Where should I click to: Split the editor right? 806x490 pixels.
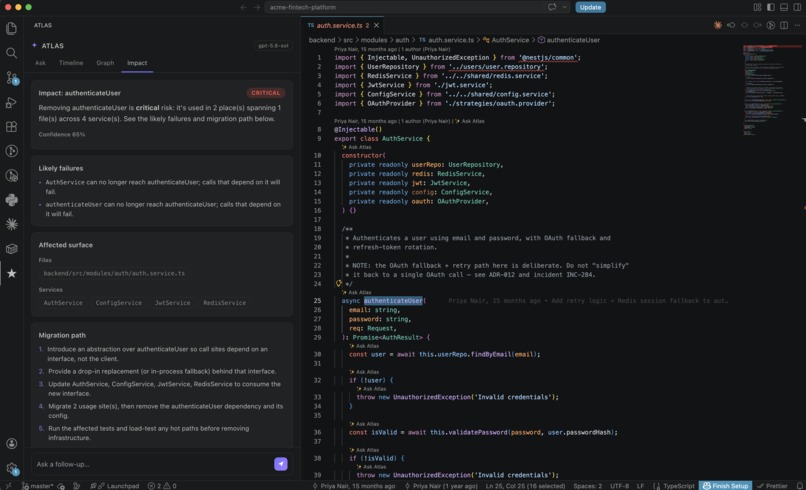click(784, 25)
